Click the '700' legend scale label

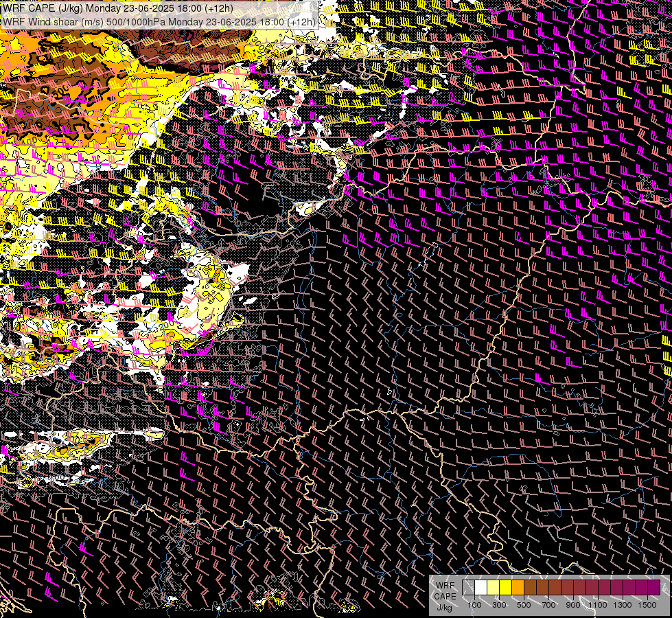(548, 605)
